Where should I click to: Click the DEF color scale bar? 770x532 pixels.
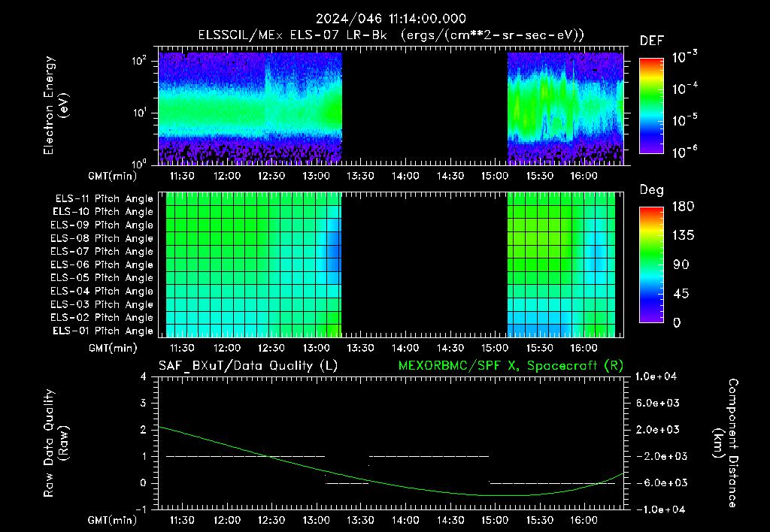click(x=651, y=105)
